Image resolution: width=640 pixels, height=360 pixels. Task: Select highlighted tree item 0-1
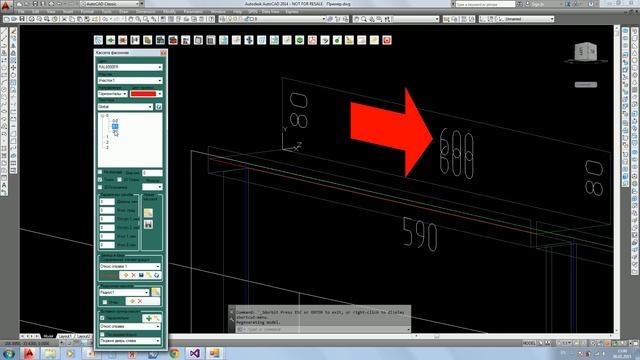pos(115,126)
